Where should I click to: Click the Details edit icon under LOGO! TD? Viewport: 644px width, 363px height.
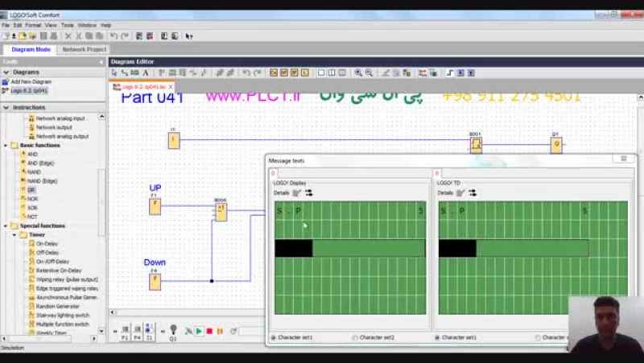point(460,192)
